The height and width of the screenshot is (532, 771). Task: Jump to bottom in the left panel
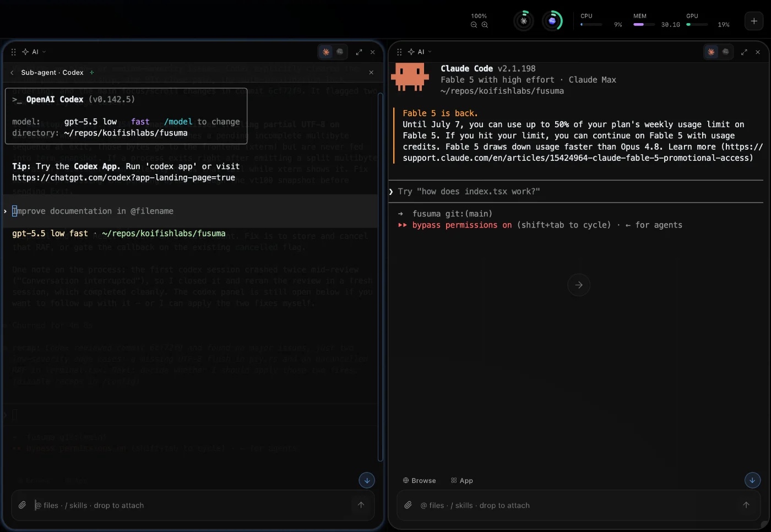[367, 480]
